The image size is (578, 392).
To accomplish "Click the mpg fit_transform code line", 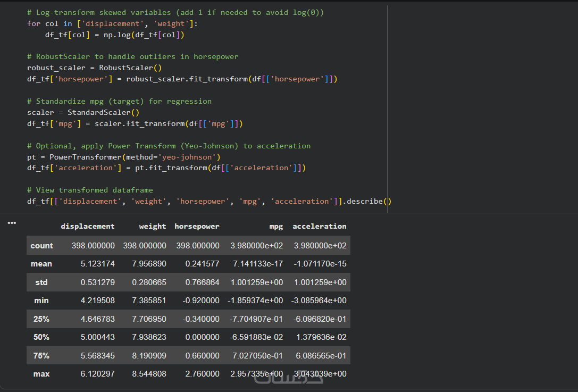I will point(135,123).
